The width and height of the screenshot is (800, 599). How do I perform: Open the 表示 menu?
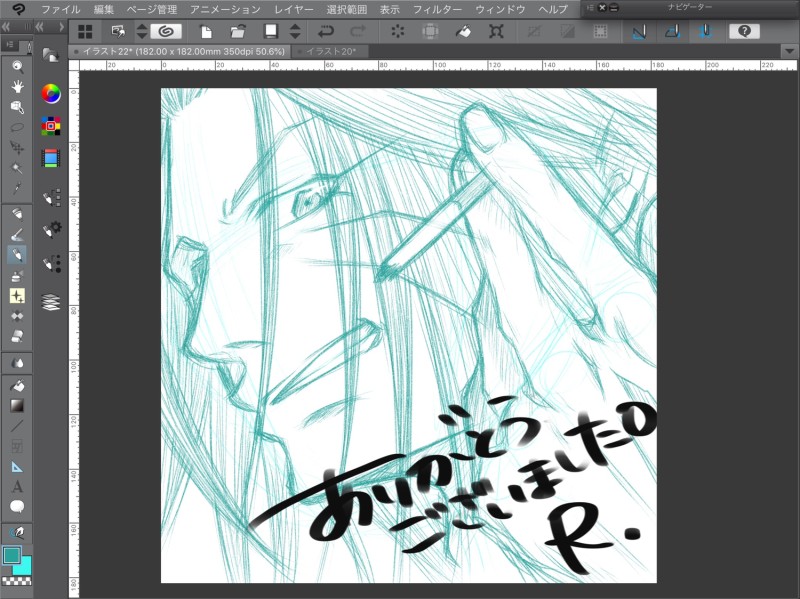click(x=390, y=9)
